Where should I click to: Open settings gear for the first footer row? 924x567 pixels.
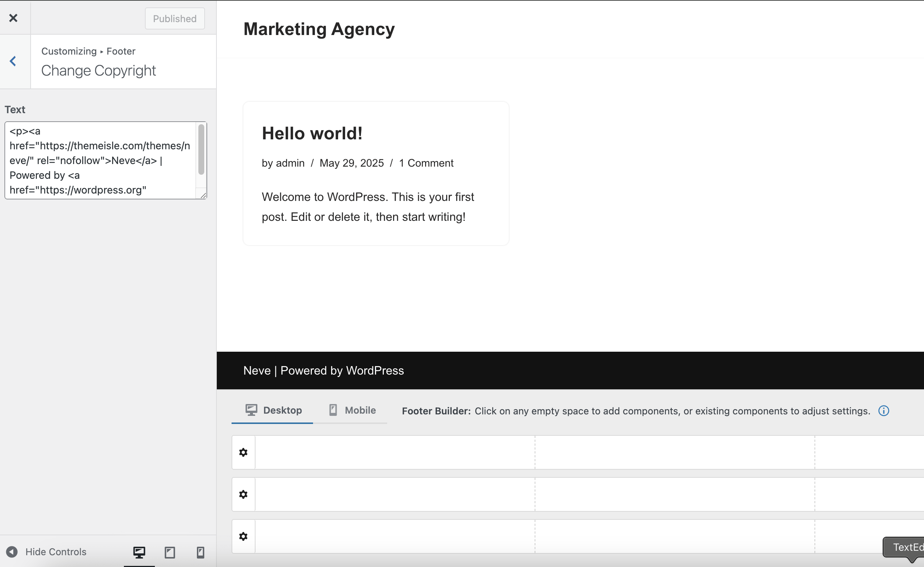point(243,452)
